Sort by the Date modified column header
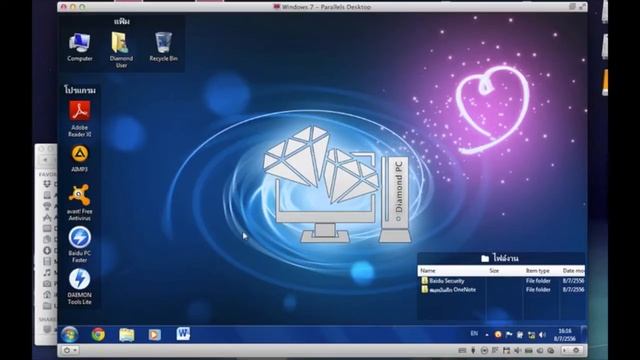This screenshot has height=360, width=640. click(573, 271)
